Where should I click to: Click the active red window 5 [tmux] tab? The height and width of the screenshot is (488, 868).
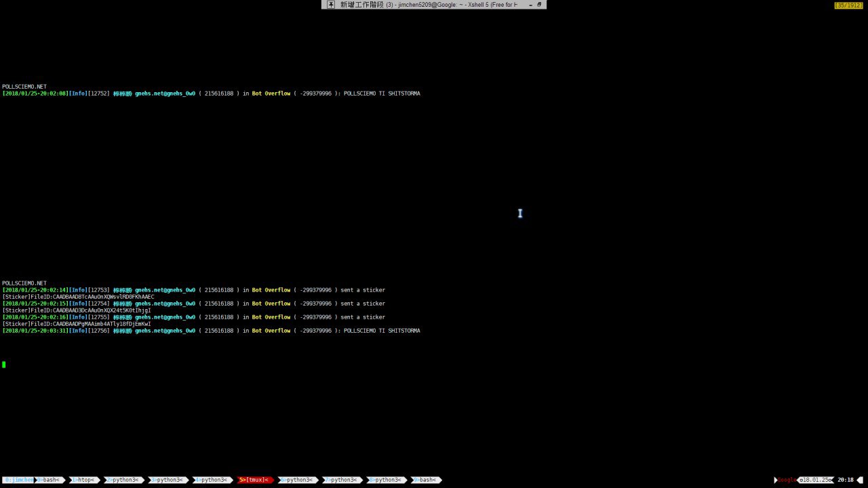[x=255, y=480]
